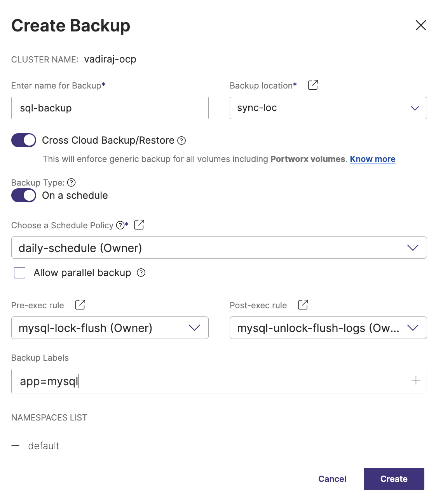Viewport: 443px width, 504px height.
Task: Click Schedule Policy help question icon
Action: 120,225
